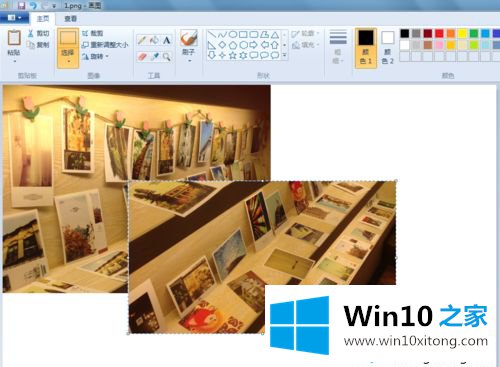Pick the brown palette swatch
Image resolution: width=500 pixels, height=367 pixels.
[428, 45]
